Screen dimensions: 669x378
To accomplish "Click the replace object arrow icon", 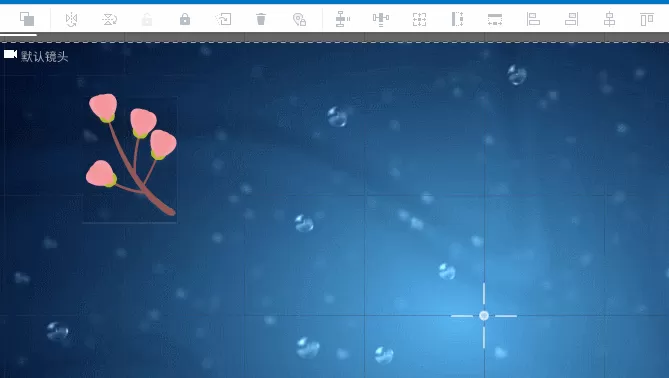I will click(223, 19).
